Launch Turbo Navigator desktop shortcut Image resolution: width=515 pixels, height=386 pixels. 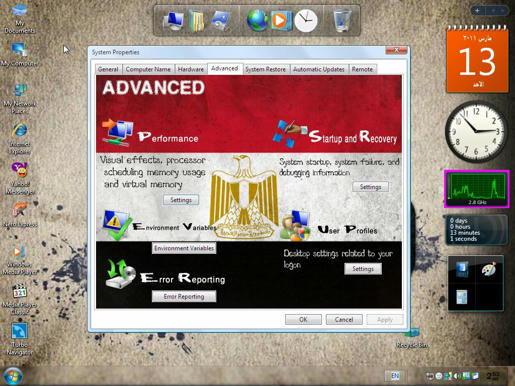pos(20,339)
